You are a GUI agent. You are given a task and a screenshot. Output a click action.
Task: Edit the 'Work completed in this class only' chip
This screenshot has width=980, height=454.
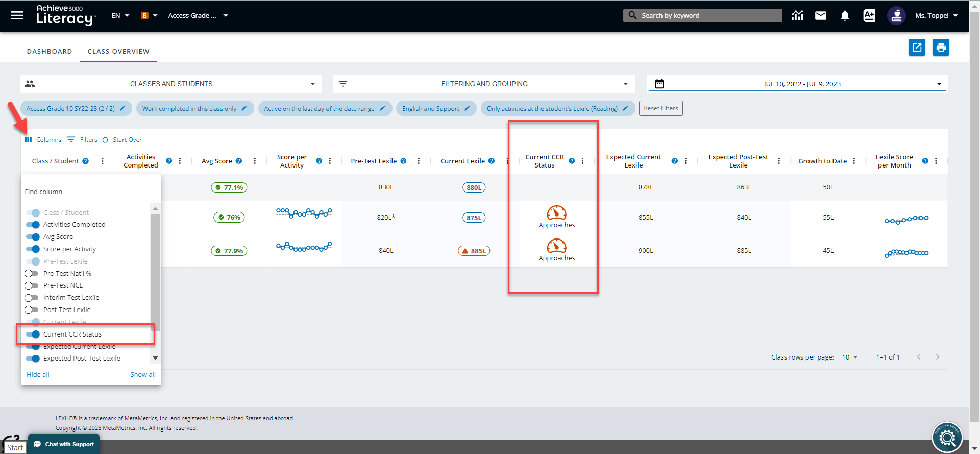point(244,108)
